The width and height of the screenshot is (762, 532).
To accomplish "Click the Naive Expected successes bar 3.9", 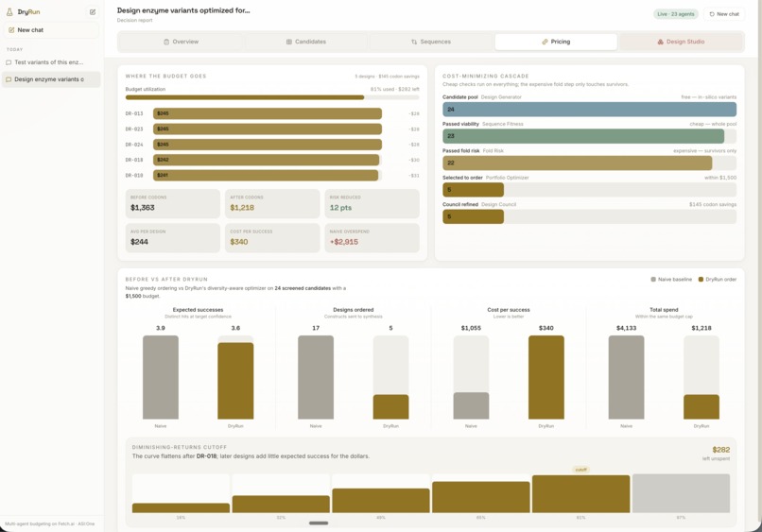I will click(161, 377).
